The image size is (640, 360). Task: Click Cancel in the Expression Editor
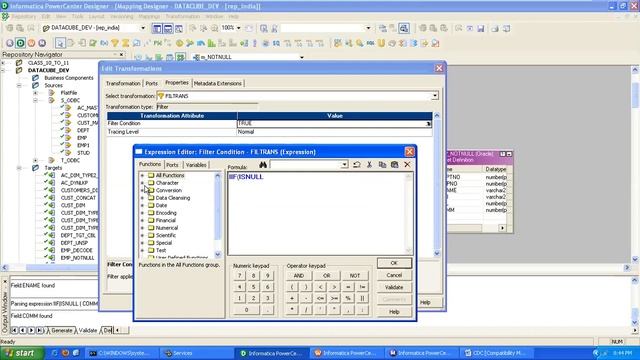tap(394, 275)
